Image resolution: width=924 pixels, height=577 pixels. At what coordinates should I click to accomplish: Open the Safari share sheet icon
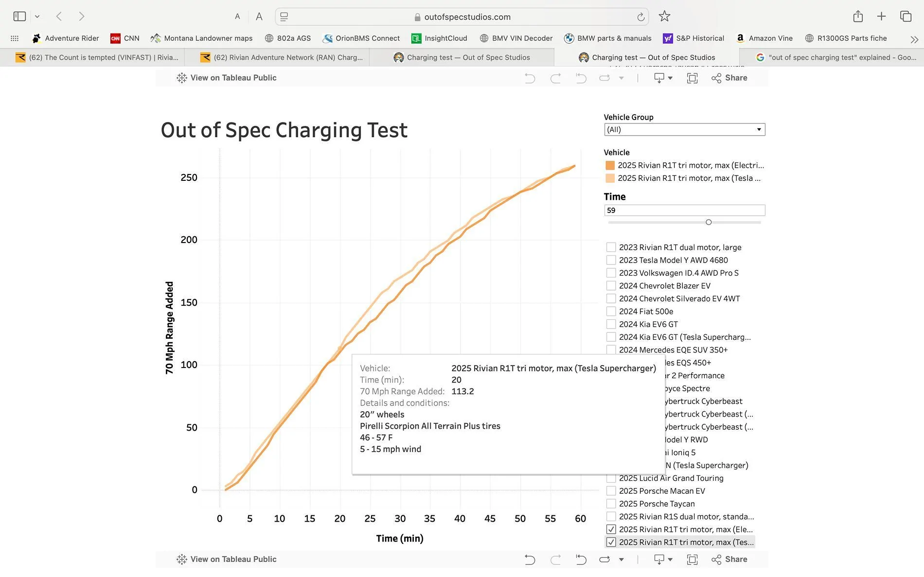(x=858, y=17)
